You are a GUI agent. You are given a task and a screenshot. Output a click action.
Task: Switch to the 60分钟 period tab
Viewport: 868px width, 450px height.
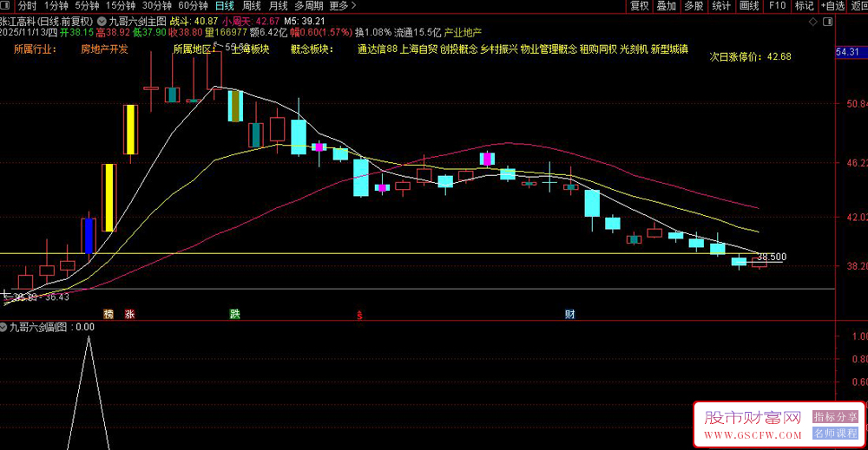pyautogui.click(x=194, y=5)
